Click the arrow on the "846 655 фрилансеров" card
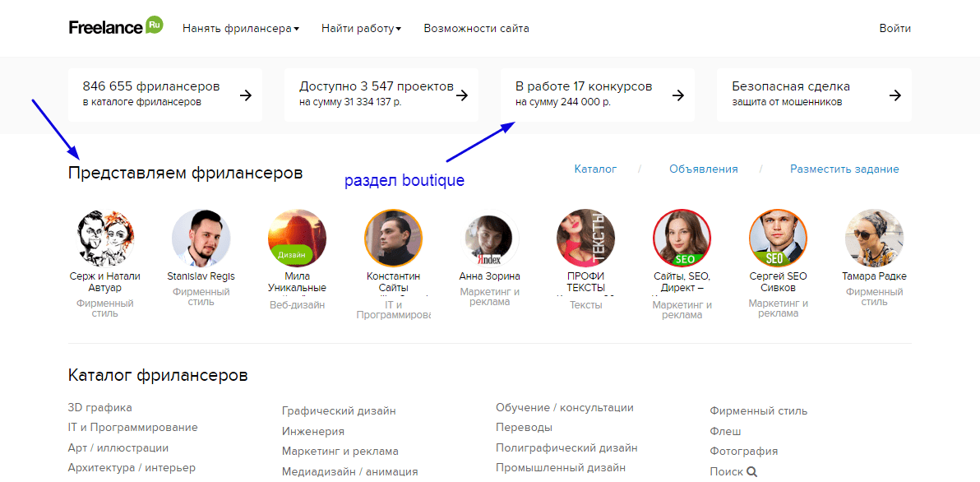980x482 pixels. click(245, 95)
